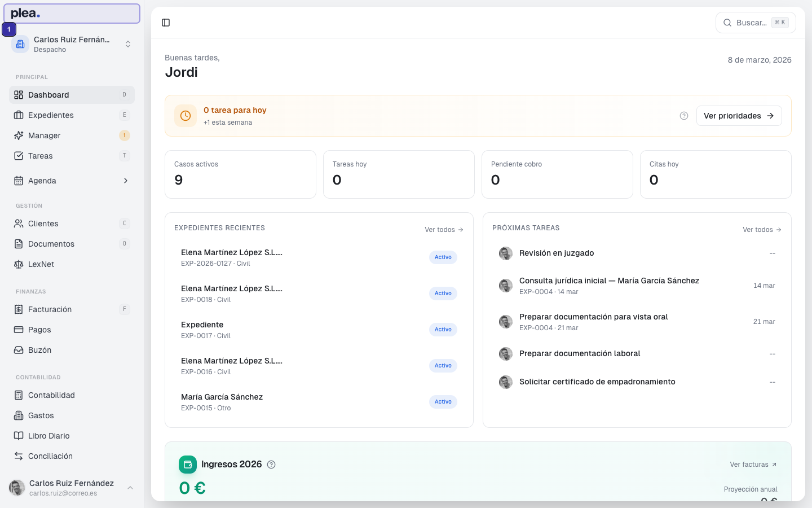This screenshot has width=812, height=508.
Task: Click avatar beside Consulta jurídica inicial
Action: point(506,286)
